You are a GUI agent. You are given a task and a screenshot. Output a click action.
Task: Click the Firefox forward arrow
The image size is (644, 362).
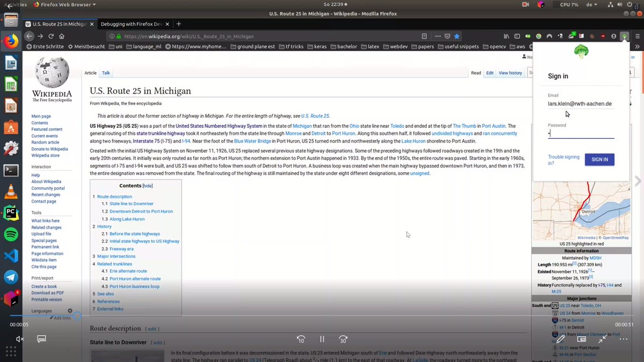coord(40,36)
